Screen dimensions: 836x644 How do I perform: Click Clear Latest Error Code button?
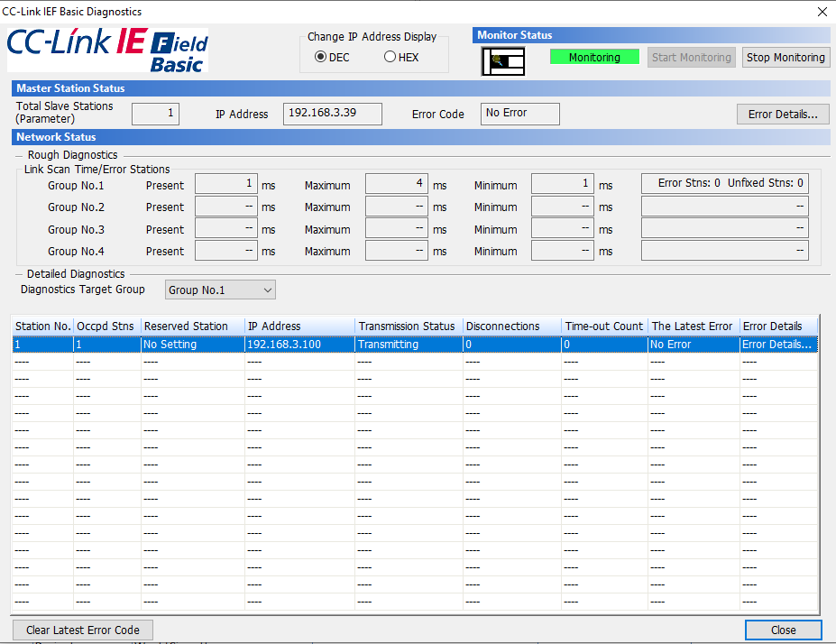pyautogui.click(x=83, y=630)
